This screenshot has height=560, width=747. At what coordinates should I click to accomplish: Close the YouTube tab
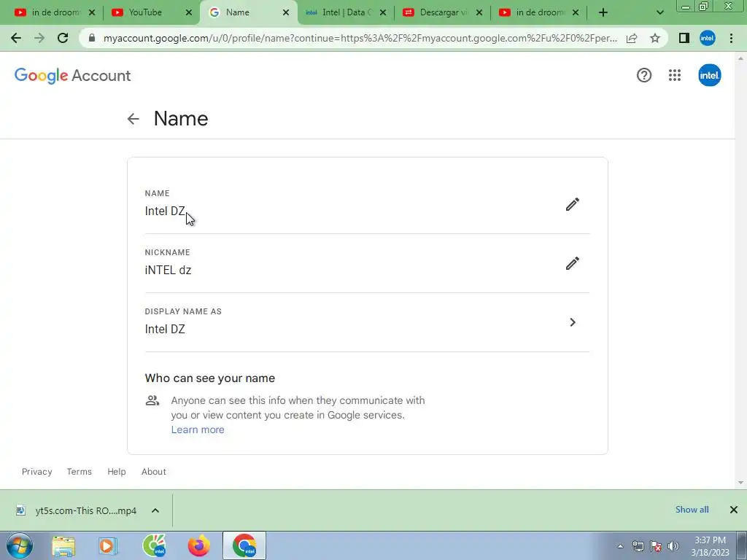189,12
